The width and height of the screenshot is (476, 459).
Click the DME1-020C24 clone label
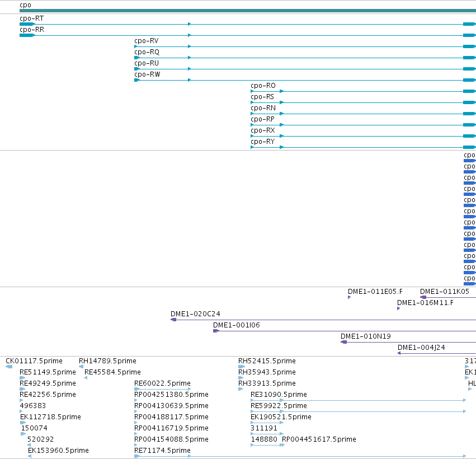tap(195, 314)
